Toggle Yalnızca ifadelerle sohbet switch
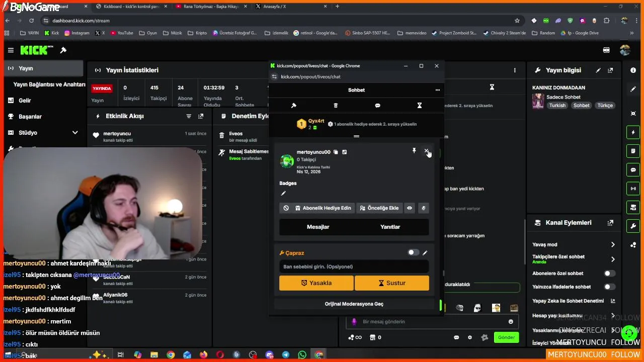 (x=609, y=287)
